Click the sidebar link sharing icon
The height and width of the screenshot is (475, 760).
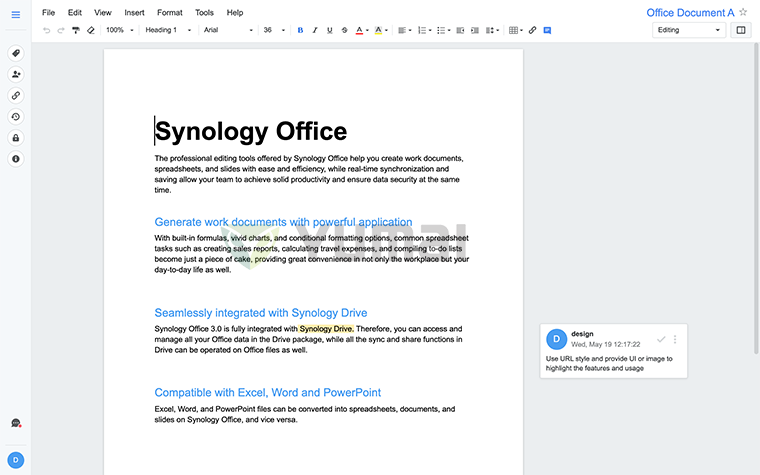(16, 95)
